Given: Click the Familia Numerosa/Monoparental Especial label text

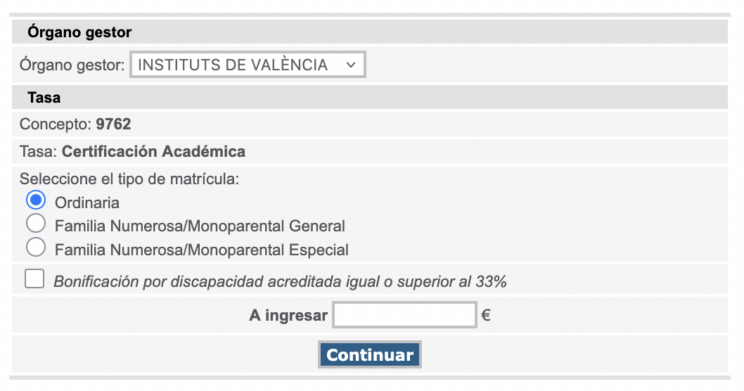Looking at the screenshot, I should [x=202, y=250].
